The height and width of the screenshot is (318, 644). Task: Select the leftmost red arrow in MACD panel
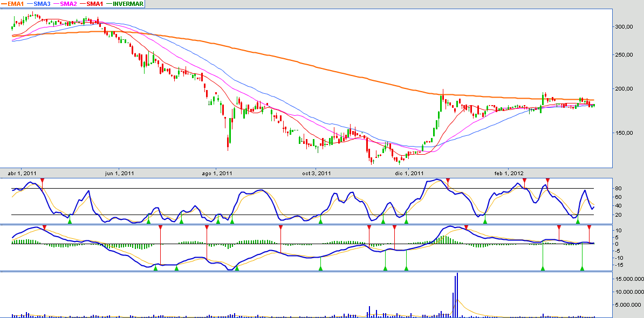tap(45, 227)
